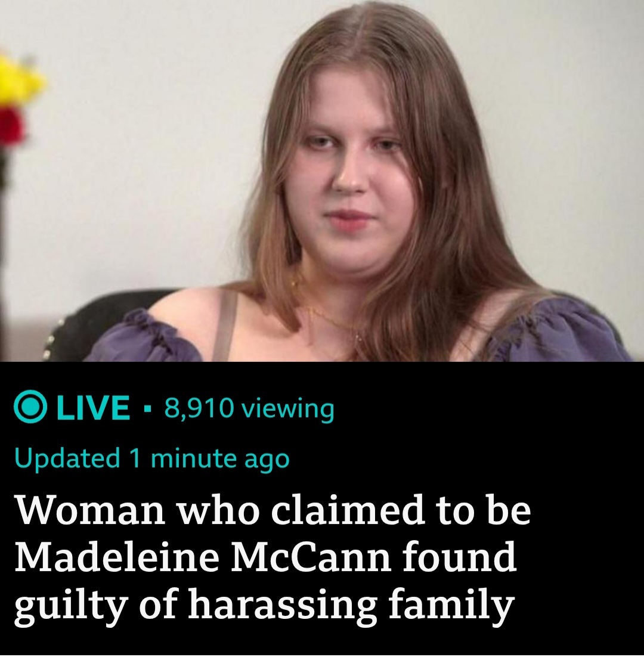The height and width of the screenshot is (663, 644).
Task: Click the word 'viewing' beside the count
Action: (287, 410)
